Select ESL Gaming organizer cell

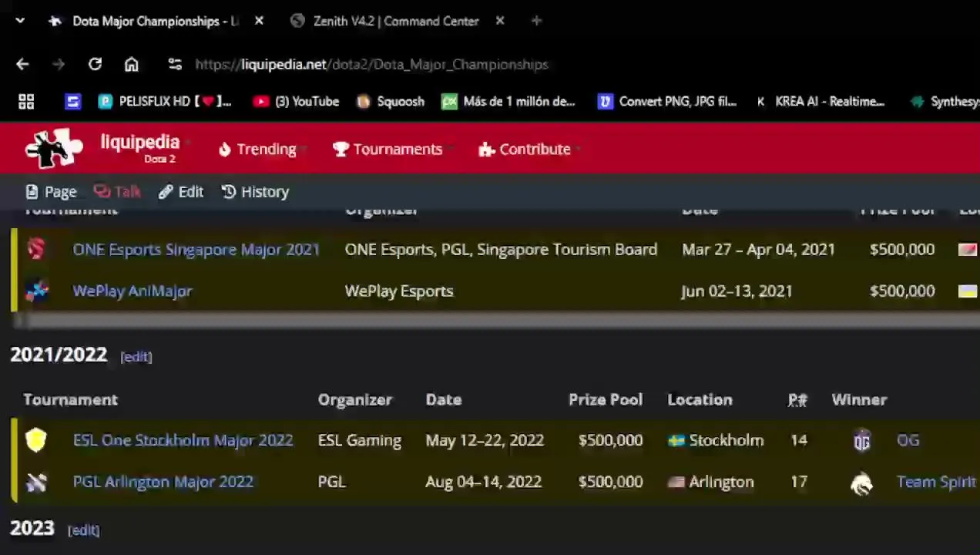click(360, 440)
